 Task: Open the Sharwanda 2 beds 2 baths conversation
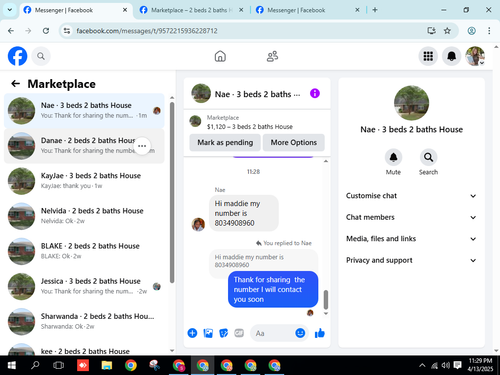click(x=84, y=322)
